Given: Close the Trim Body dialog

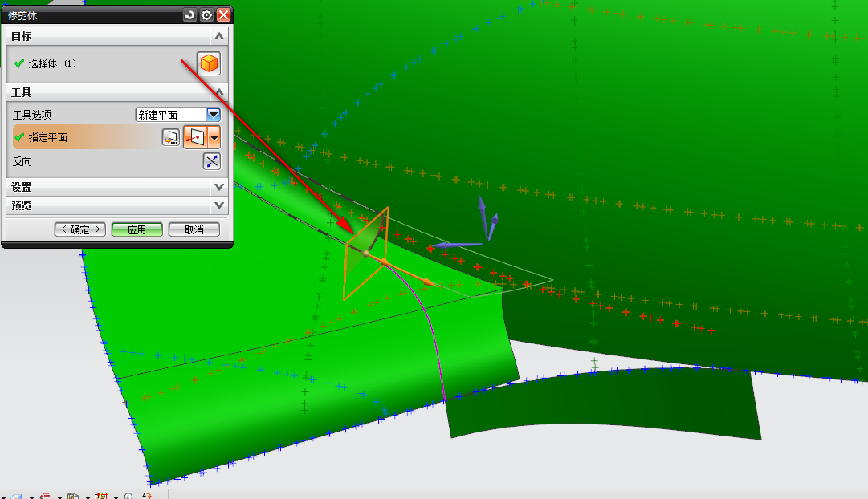Looking at the screenshot, I should click(x=223, y=14).
